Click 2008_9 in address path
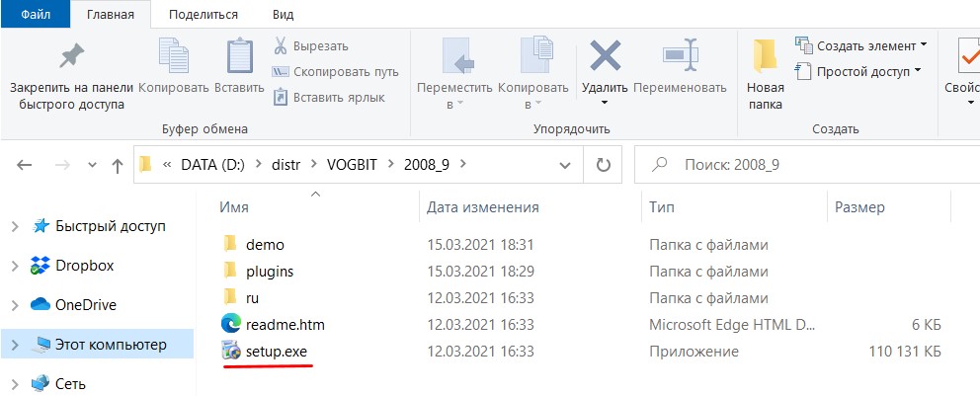 tap(427, 165)
